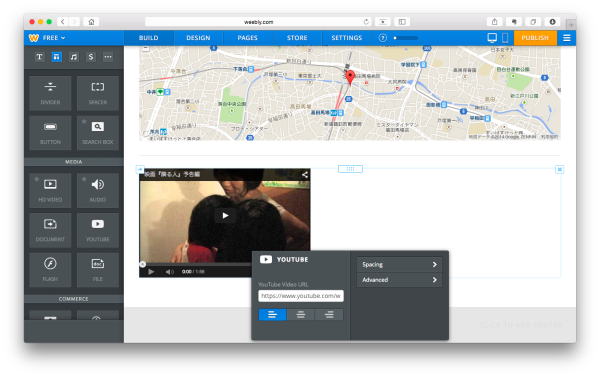The width and height of the screenshot is (600, 377).
Task: Click the MEDIA section header
Action: (x=73, y=162)
